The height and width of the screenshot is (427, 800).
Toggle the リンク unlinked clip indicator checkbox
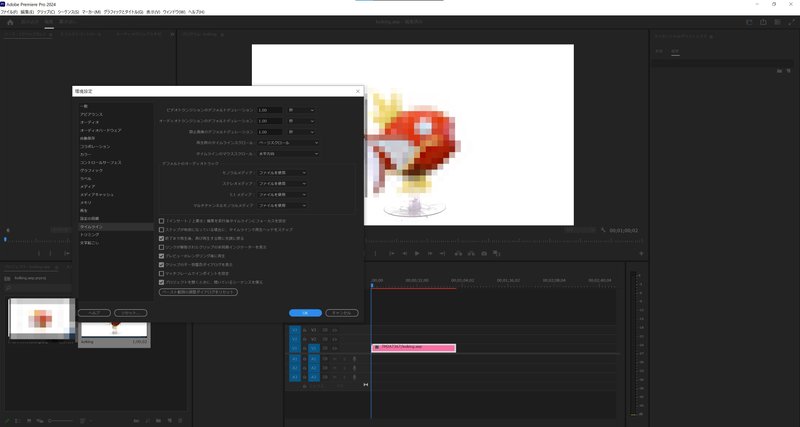point(162,247)
